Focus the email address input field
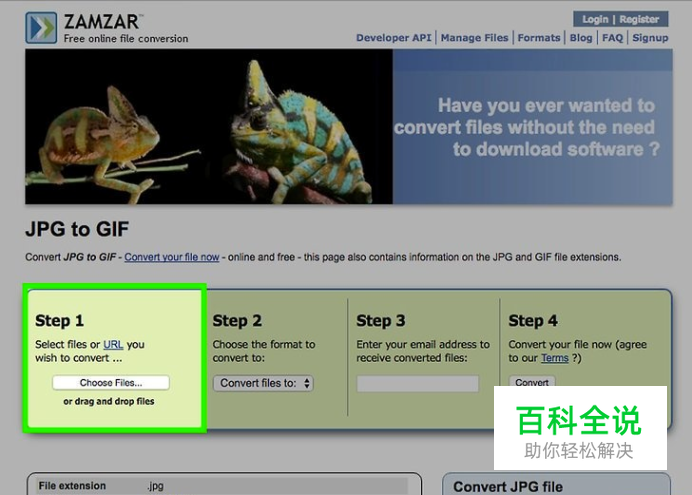 (417, 383)
